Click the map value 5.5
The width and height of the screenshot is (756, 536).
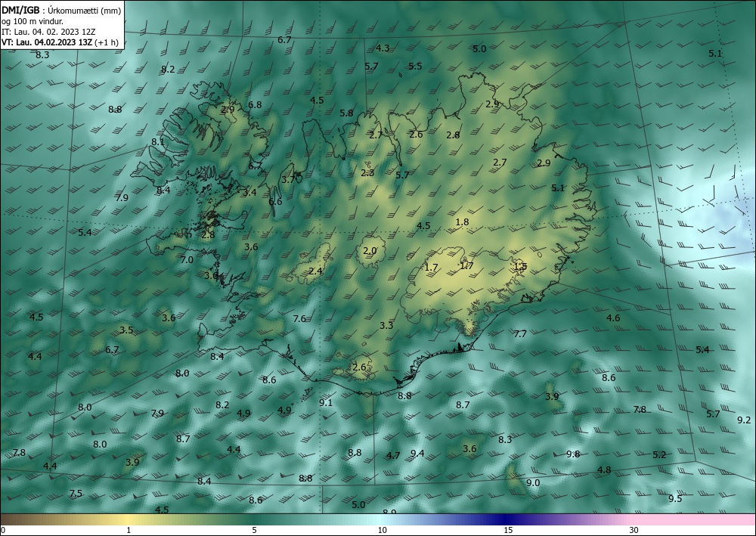pyautogui.click(x=415, y=67)
